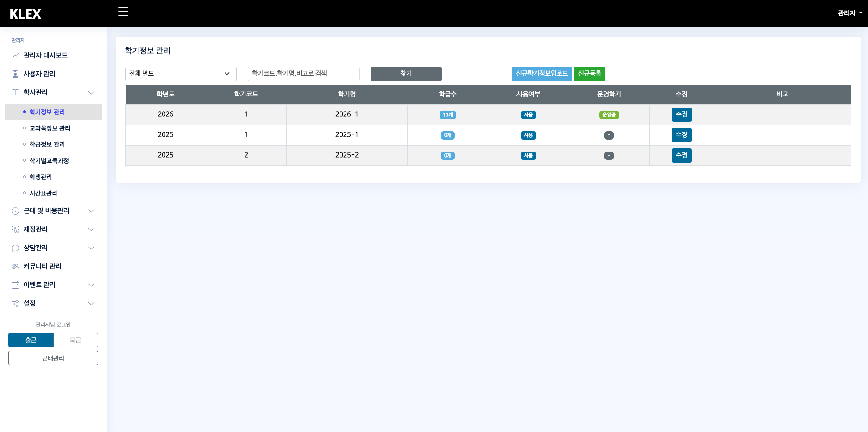Select 시간표관리 from the sidebar
The width and height of the screenshot is (868, 432).
[x=44, y=193]
